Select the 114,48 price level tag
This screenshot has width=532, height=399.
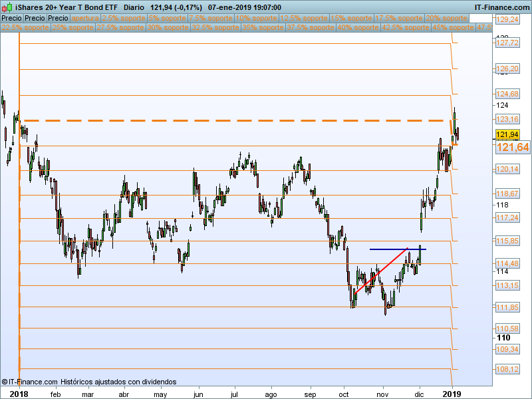tap(507, 263)
